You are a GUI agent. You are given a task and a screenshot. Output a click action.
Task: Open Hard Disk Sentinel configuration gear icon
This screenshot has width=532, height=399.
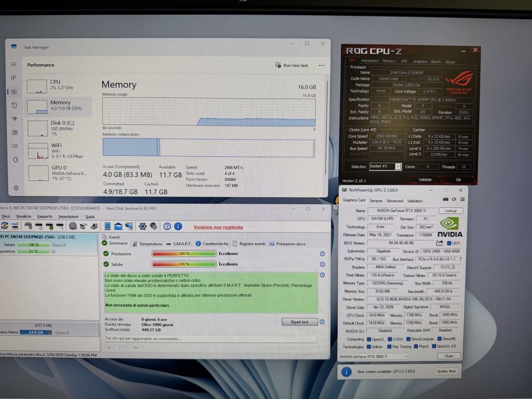(x=143, y=226)
